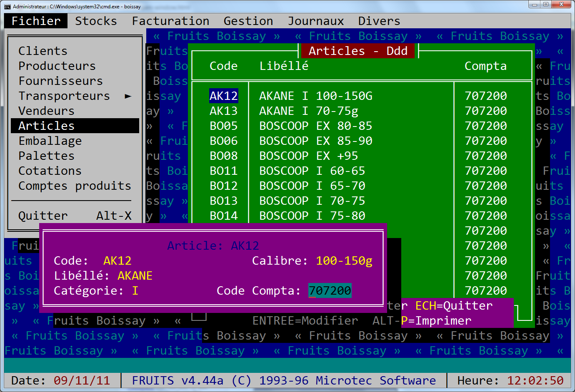Click the time 12:02:50 in status bar
The width and height of the screenshot is (575, 392).
click(x=535, y=380)
